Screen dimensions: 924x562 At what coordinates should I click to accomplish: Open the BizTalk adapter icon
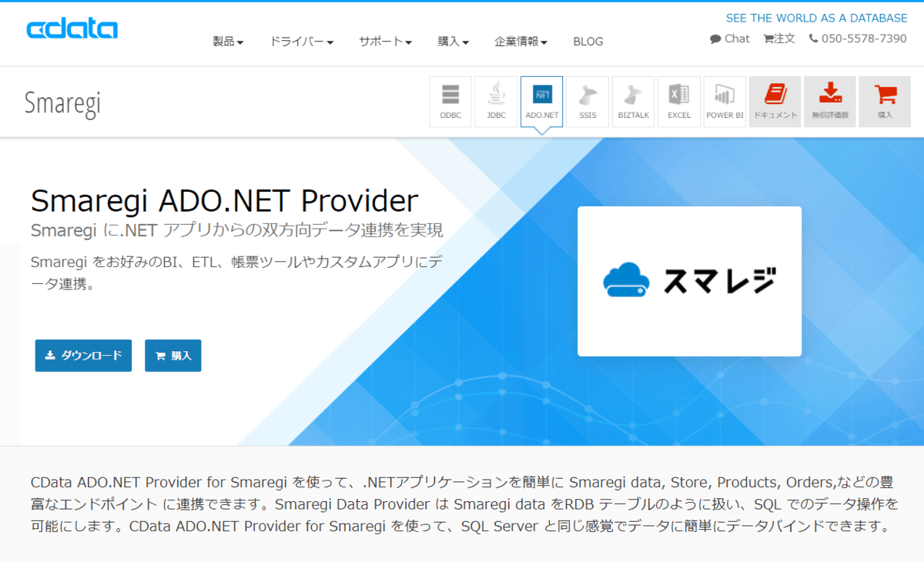(x=634, y=102)
